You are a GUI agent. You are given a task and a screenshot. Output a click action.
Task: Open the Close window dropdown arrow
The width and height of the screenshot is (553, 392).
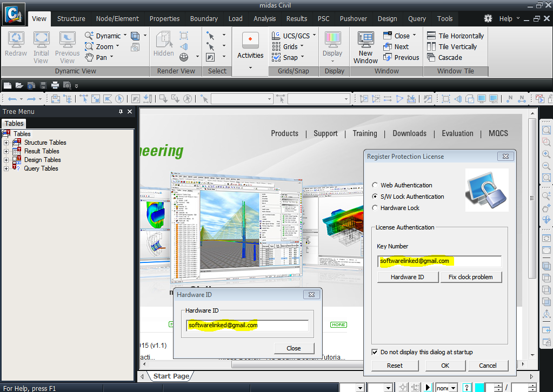pyautogui.click(x=415, y=35)
